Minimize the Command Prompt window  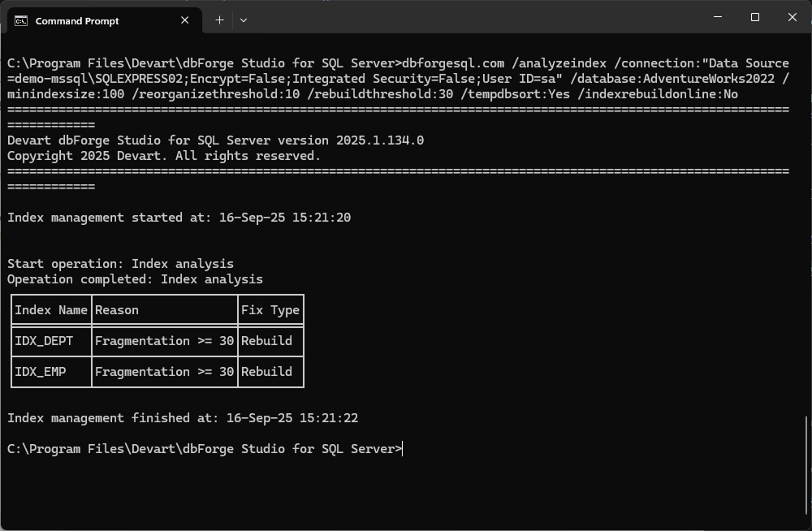718,16
